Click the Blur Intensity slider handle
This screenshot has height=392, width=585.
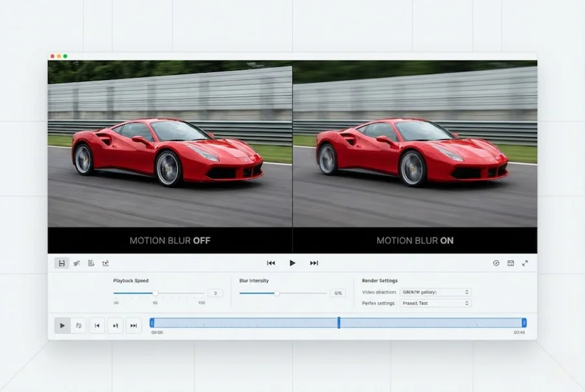pos(277,293)
